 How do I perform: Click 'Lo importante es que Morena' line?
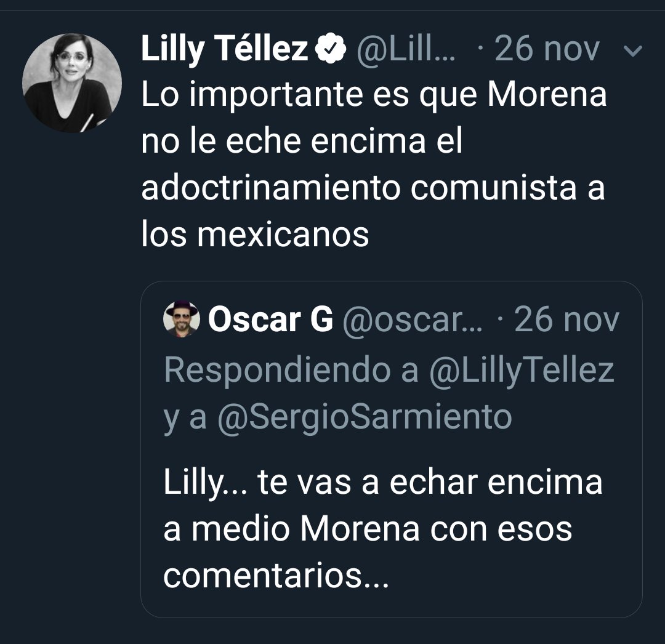(x=374, y=95)
